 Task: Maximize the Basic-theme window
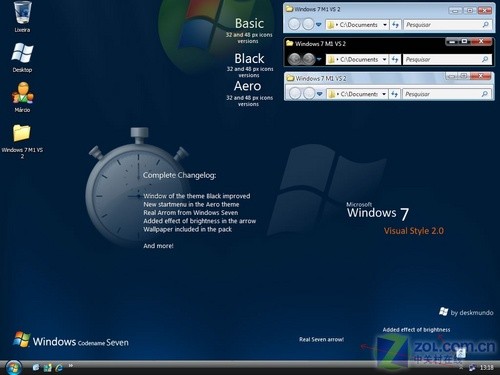pyautogui.click(x=470, y=10)
